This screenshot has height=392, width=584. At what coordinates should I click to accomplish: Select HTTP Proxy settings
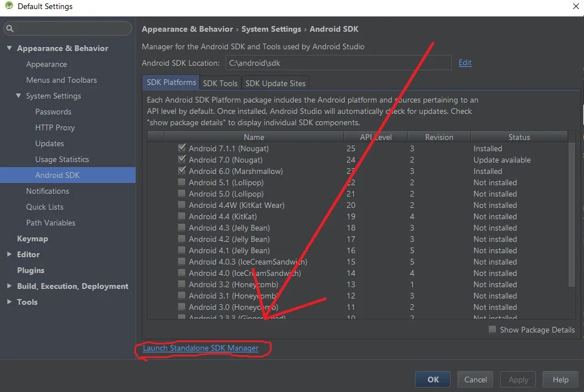(55, 127)
